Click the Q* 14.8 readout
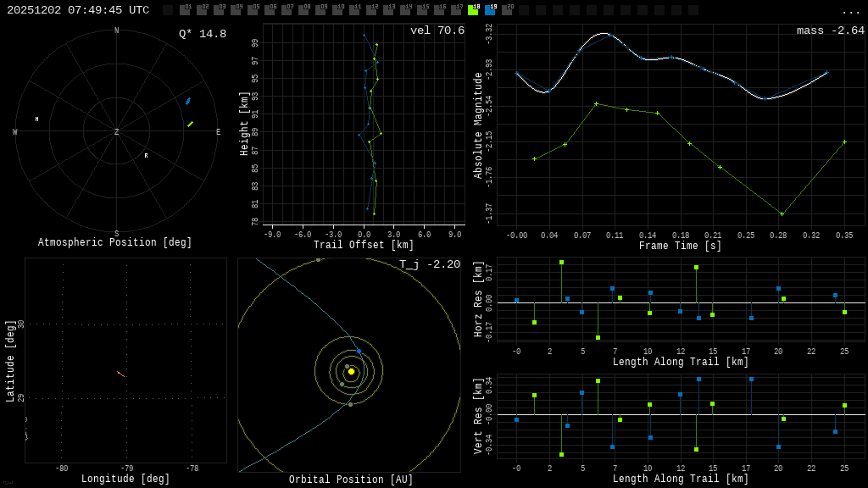This screenshot has height=488, width=868. [203, 34]
